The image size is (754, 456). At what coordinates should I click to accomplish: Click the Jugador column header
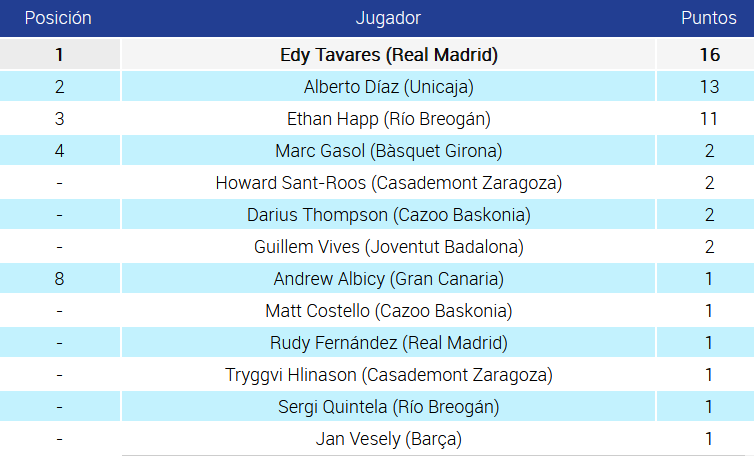point(388,18)
